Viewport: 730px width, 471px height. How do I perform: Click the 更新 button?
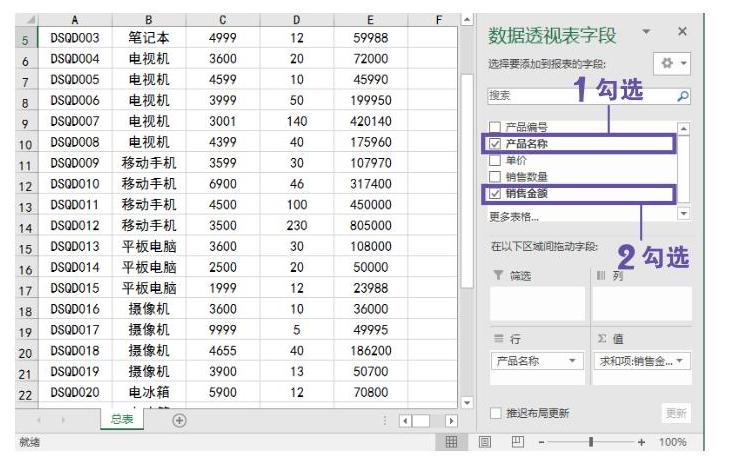[x=676, y=413]
